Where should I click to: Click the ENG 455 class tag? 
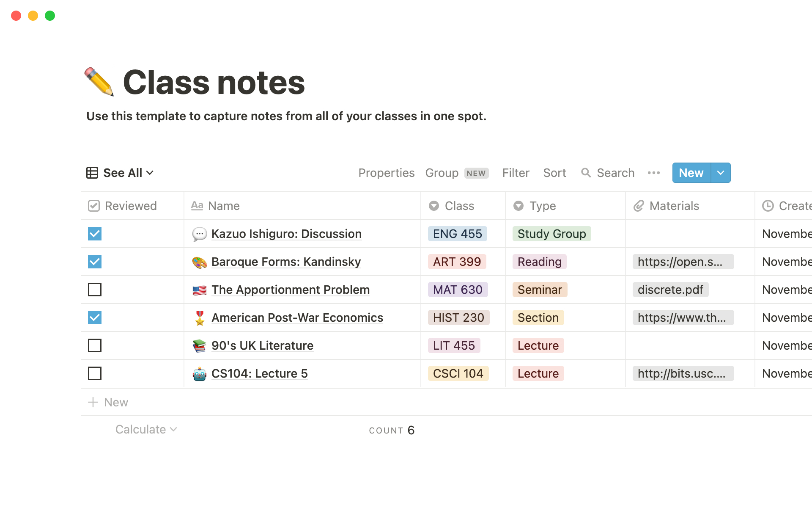(x=457, y=234)
